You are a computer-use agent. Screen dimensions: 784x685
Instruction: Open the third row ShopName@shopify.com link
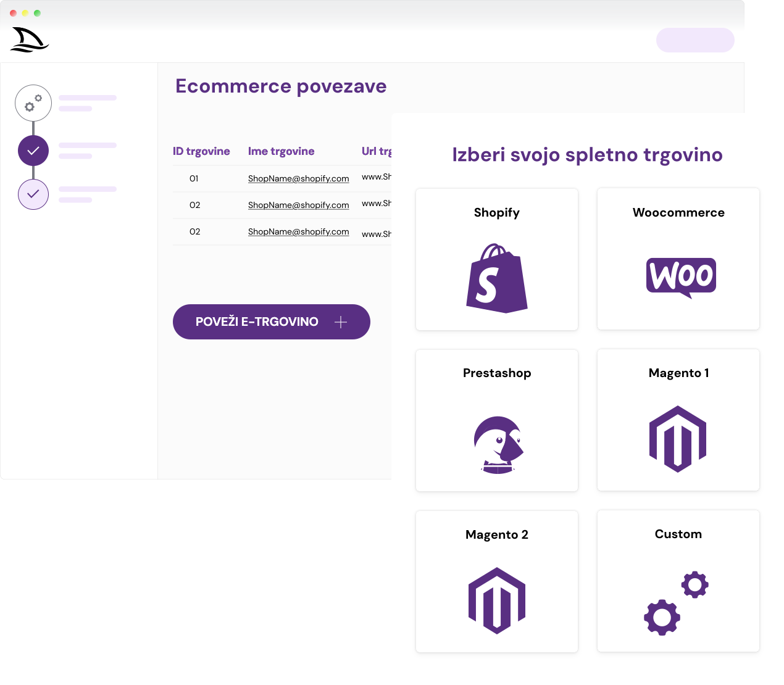298,231
